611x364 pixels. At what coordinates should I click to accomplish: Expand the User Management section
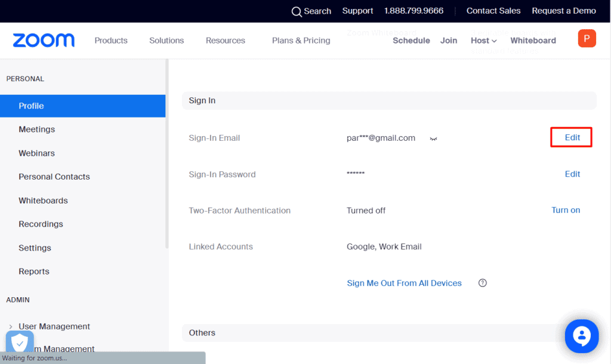[54, 326]
